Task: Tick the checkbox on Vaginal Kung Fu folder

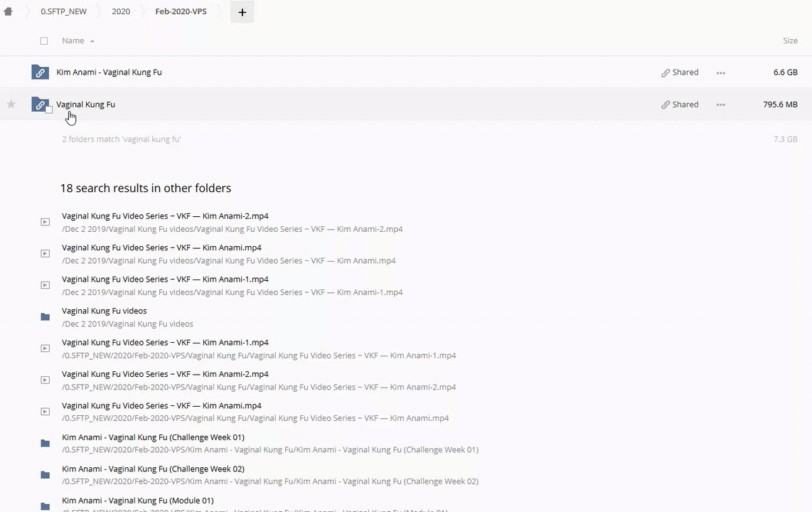Action: point(49,110)
